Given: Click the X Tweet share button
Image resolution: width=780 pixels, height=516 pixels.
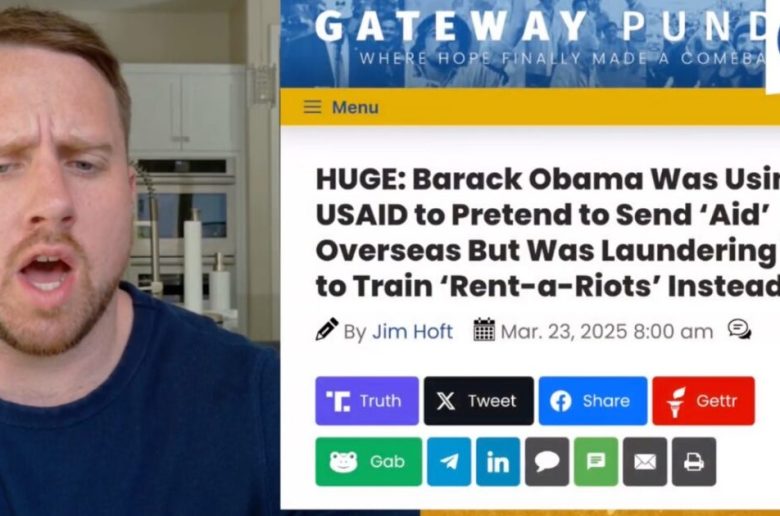Looking at the screenshot, I should point(479,401).
